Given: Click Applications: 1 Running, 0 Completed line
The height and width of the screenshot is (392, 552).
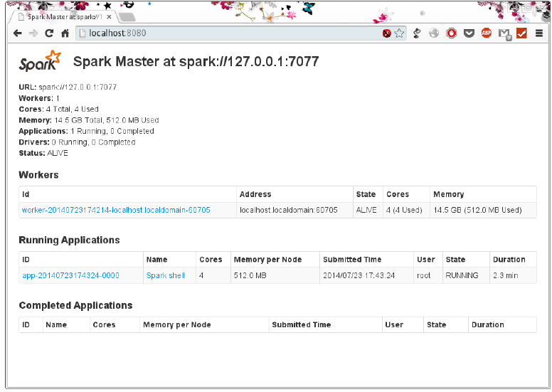Looking at the screenshot, I should pos(86,132).
